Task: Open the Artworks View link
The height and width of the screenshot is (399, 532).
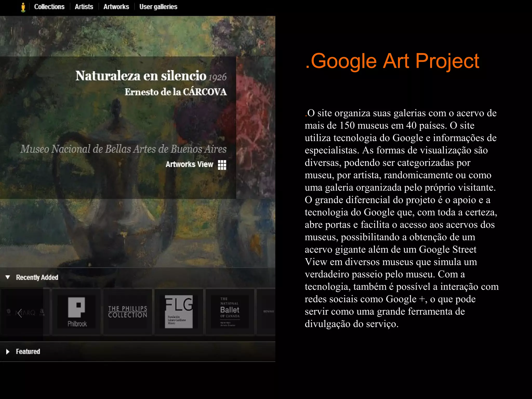Action: coord(189,164)
